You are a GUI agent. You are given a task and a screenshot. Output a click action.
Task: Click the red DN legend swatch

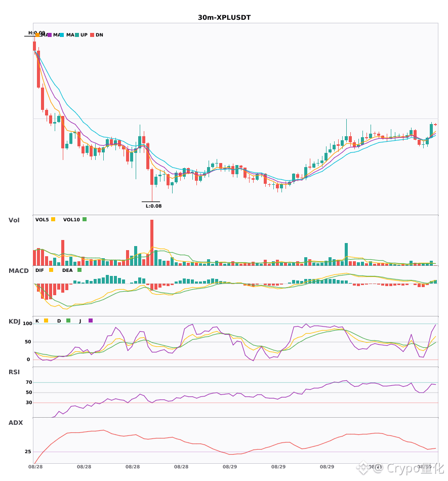[x=92, y=35]
